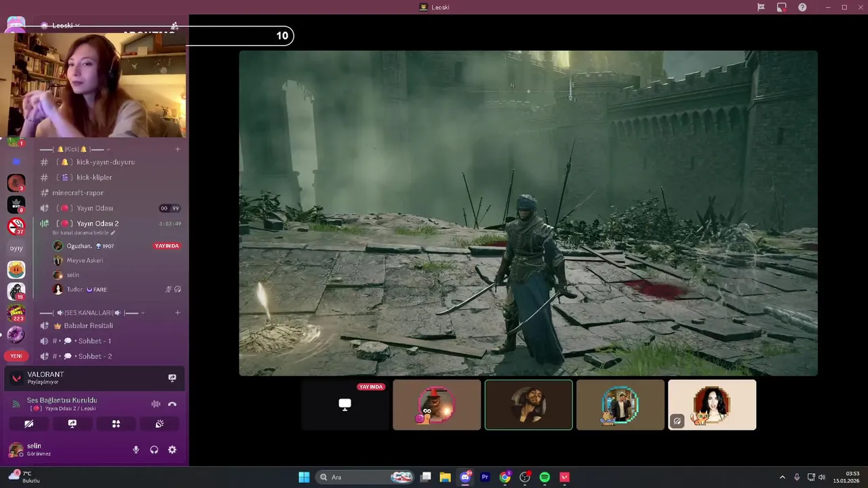The height and width of the screenshot is (488, 868).
Task: Open the server icon with badge 15
Action: (16, 291)
